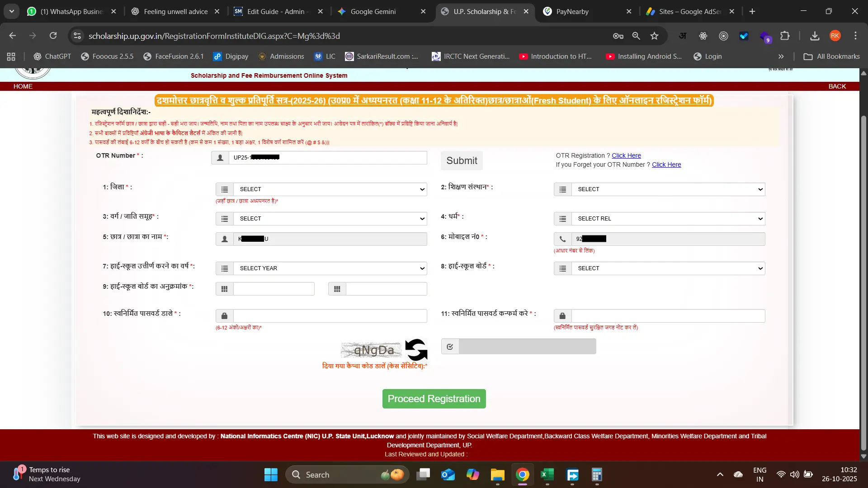Click the OTR Registration Click Here link
This screenshot has width=868, height=488.
tap(626, 155)
